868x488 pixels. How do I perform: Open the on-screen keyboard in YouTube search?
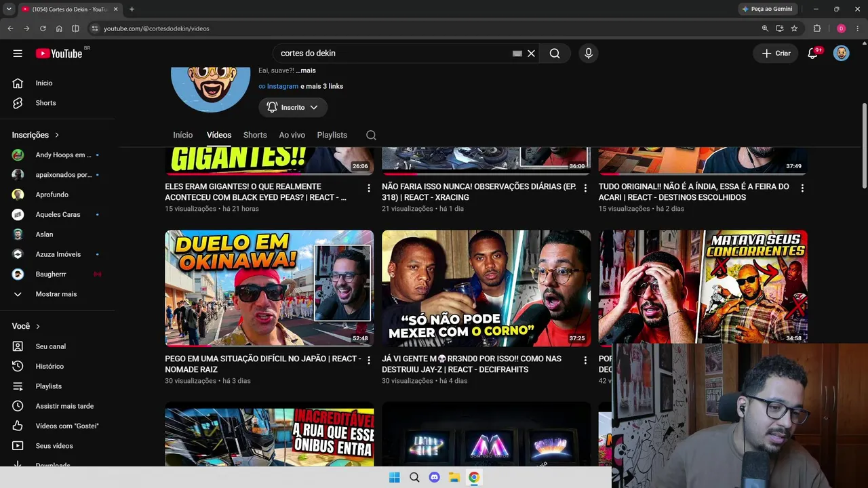[x=517, y=54]
